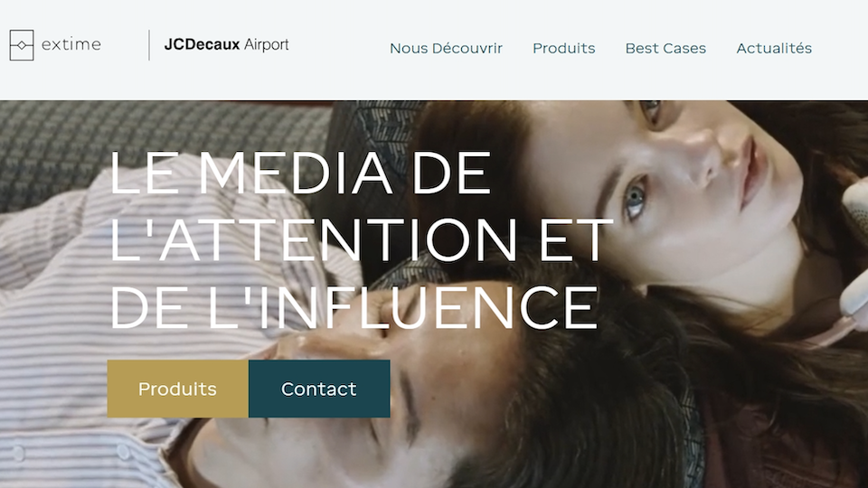Click the "DE L'INFLUENCE" headline line
This screenshot has width=868, height=488.
354,307
